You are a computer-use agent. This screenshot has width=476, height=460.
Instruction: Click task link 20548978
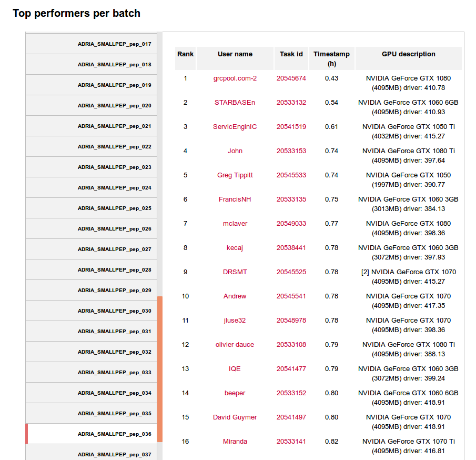point(291,321)
